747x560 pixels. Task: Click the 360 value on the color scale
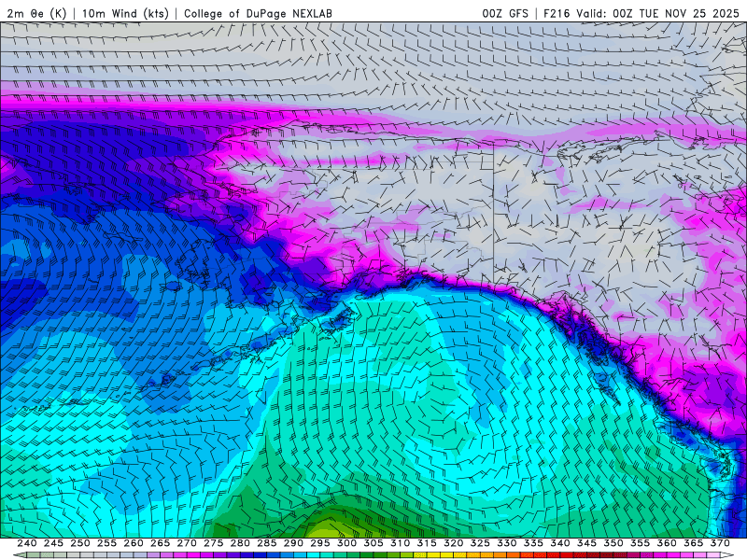[667, 543]
